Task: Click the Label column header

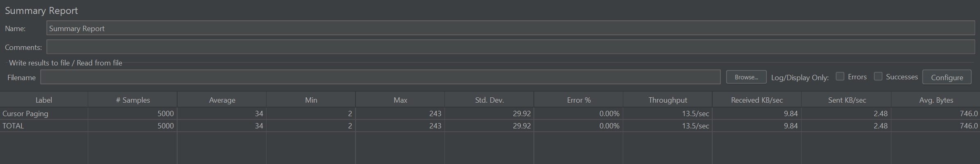Action: click(x=44, y=100)
